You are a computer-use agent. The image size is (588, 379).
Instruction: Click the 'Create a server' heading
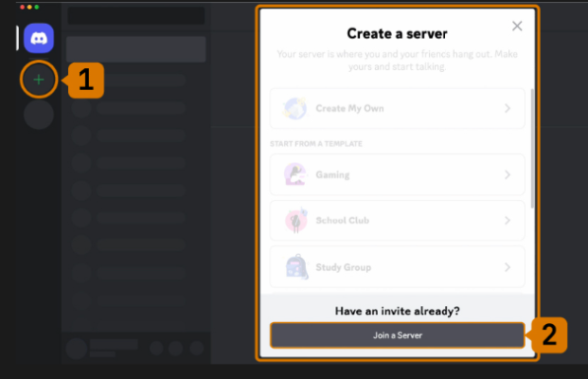(397, 34)
